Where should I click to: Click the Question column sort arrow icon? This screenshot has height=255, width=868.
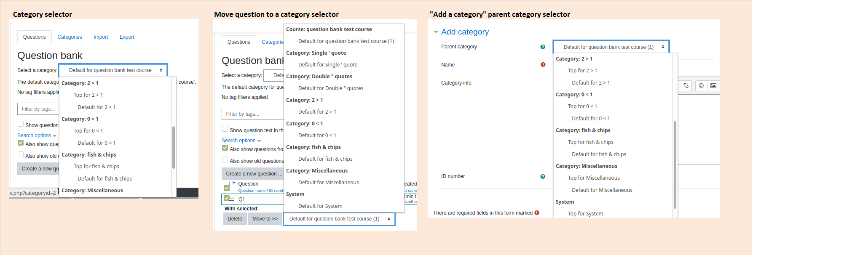pos(234,182)
